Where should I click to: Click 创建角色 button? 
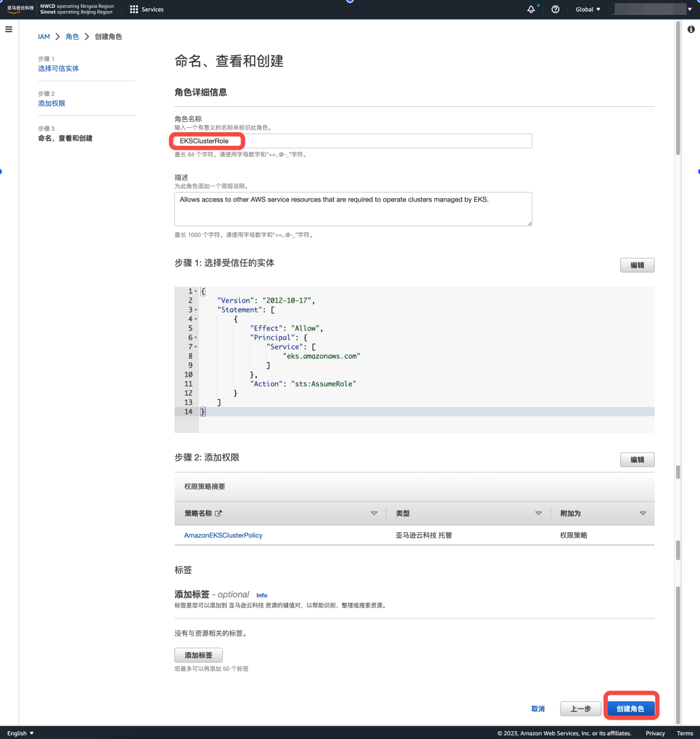pyautogui.click(x=630, y=709)
